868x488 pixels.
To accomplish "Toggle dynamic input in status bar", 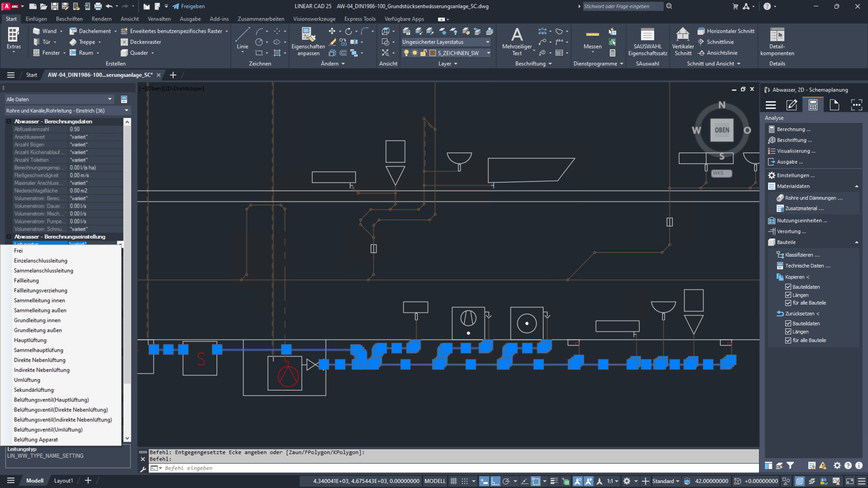I will 484,481.
